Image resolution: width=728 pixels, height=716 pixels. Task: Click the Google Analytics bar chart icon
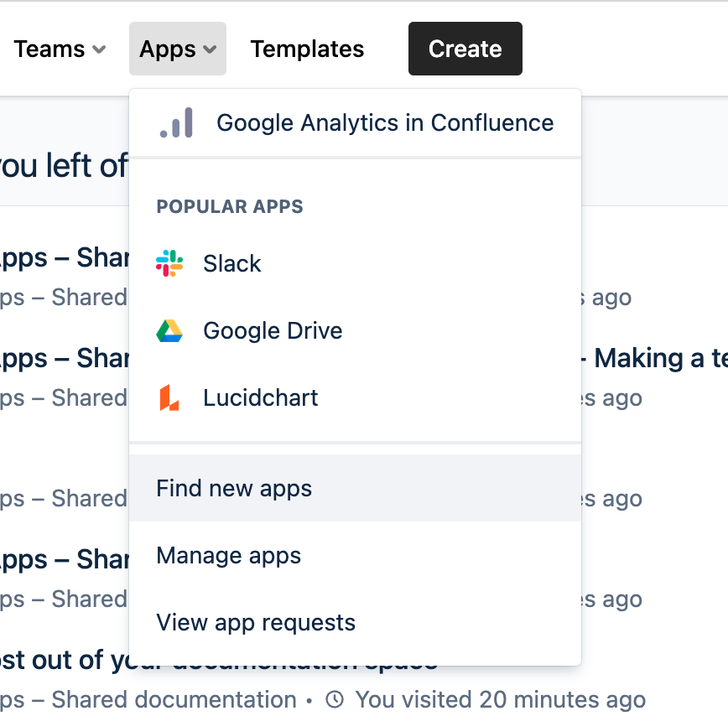(176, 122)
